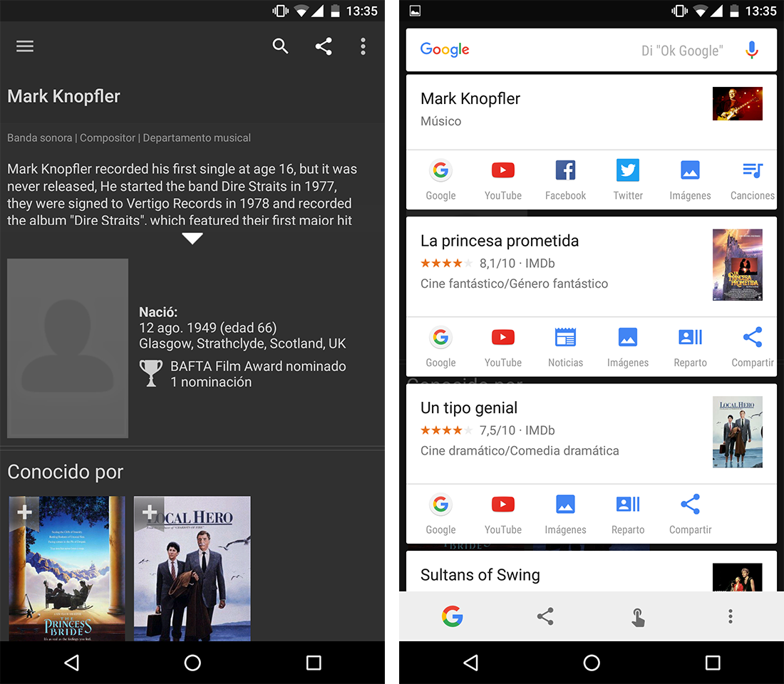Open YouTube for Un tipo genial
Screen dimensions: 784x684
503,514
